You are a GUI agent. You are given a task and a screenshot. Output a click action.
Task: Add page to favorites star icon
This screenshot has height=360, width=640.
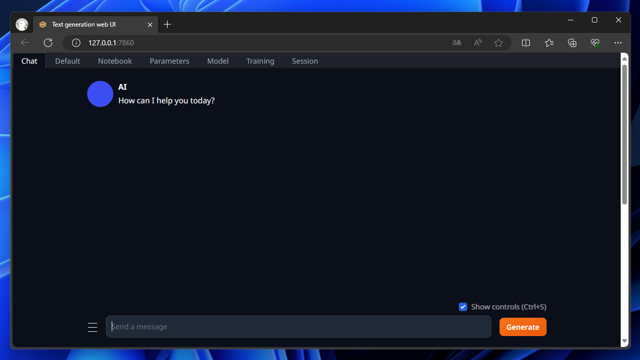click(498, 42)
